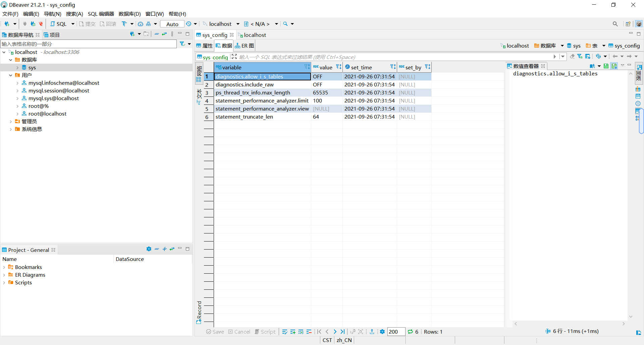Click the reconnect icon in main toolbar
644x345 pixels.
pos(33,24)
